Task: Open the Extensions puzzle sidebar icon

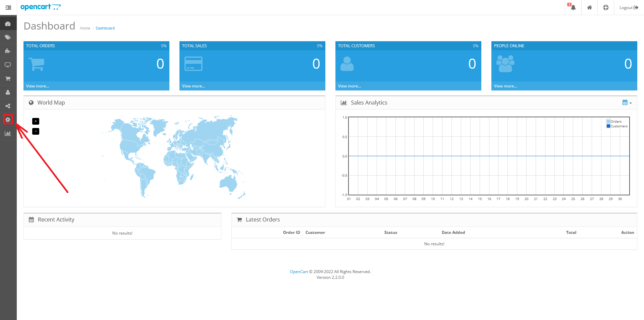Action: [x=8, y=51]
